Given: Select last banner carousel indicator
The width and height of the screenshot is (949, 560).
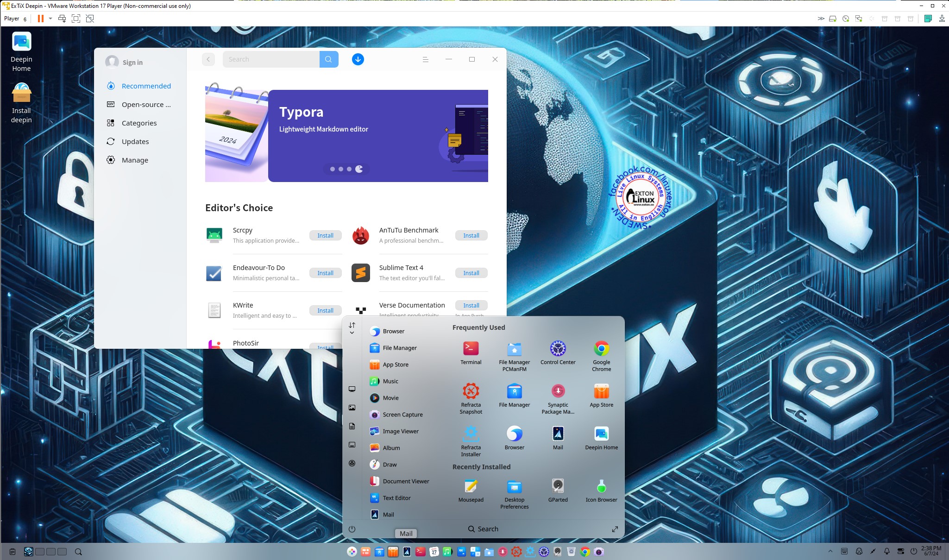Looking at the screenshot, I should 359,169.
